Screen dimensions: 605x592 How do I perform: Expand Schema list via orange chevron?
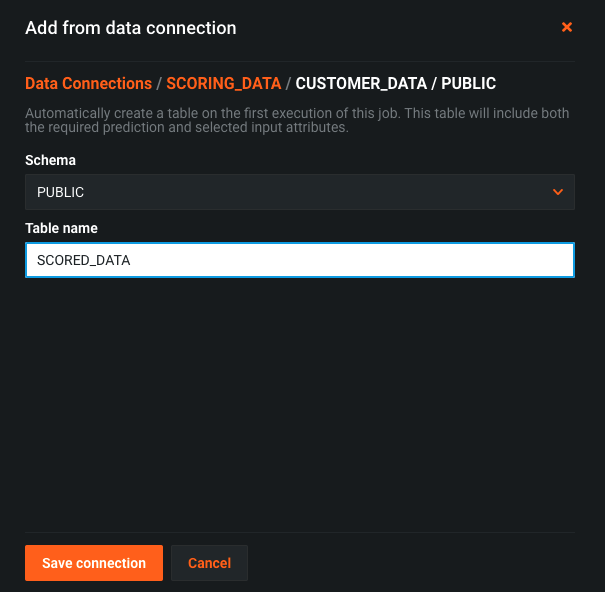(x=558, y=192)
